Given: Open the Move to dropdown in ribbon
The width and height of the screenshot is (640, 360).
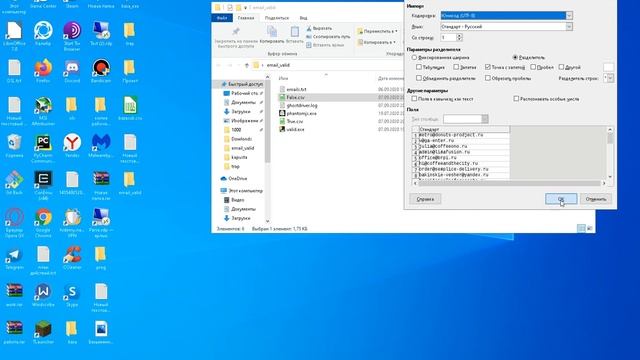Looking at the screenshot, I should (x=377, y=31).
